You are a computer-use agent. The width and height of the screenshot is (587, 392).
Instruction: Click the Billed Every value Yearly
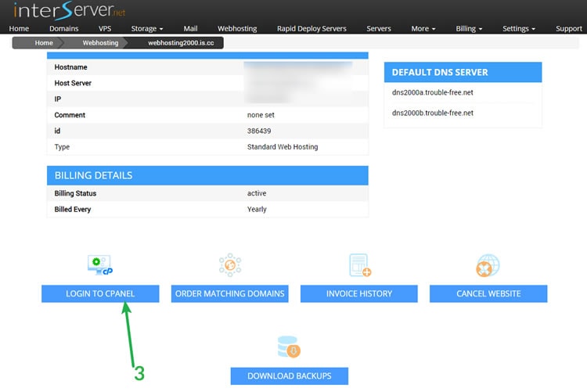257,209
